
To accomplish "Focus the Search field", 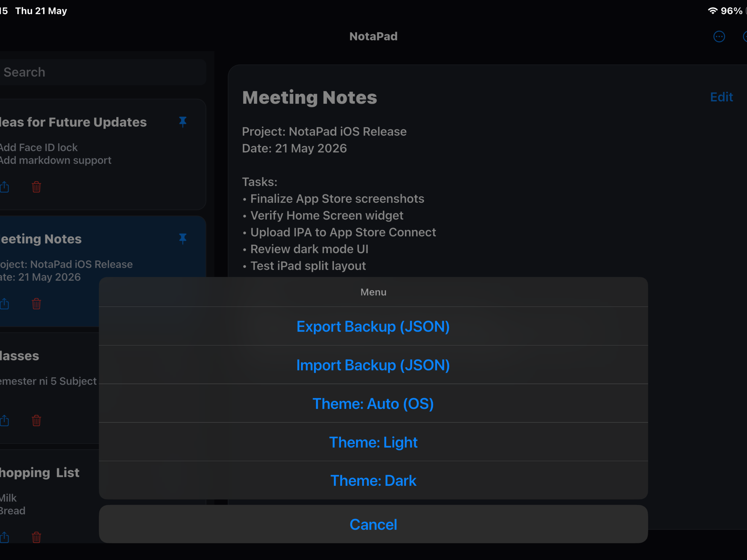I will pos(103,72).
